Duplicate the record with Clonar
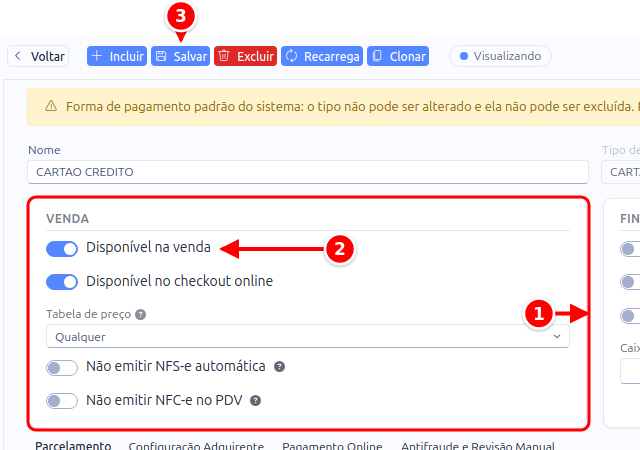 [x=398, y=56]
